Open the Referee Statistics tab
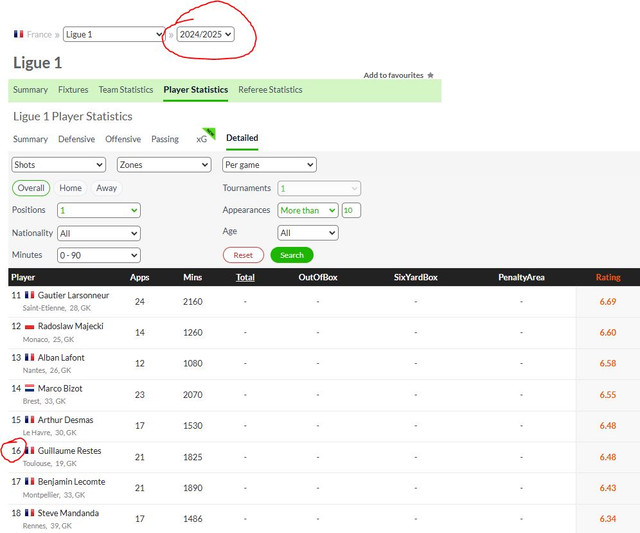Viewport: 640px width, 533px height. (x=270, y=90)
